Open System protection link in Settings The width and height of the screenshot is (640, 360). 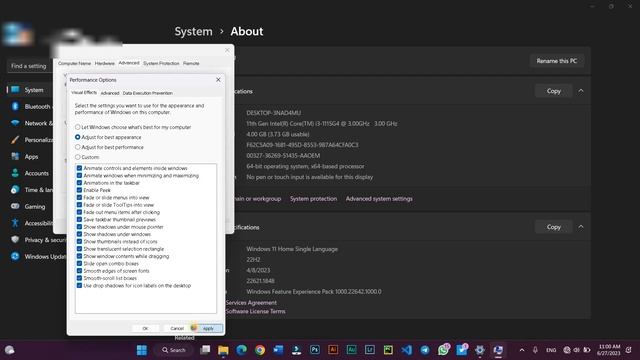tap(313, 199)
